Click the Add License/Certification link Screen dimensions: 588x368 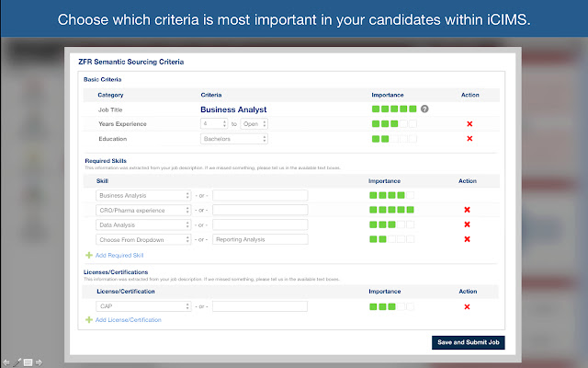coord(129,320)
